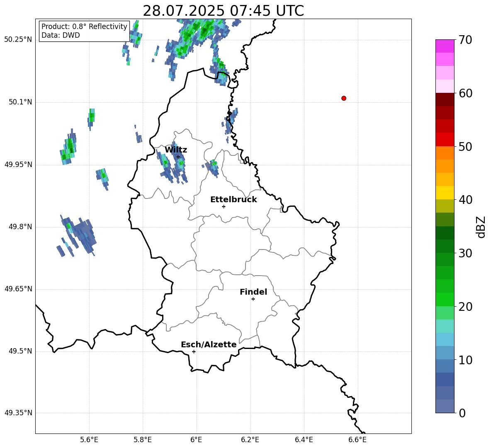491x448 pixels.
Task: Click the colorbar tick label 60
Action: pos(465,93)
